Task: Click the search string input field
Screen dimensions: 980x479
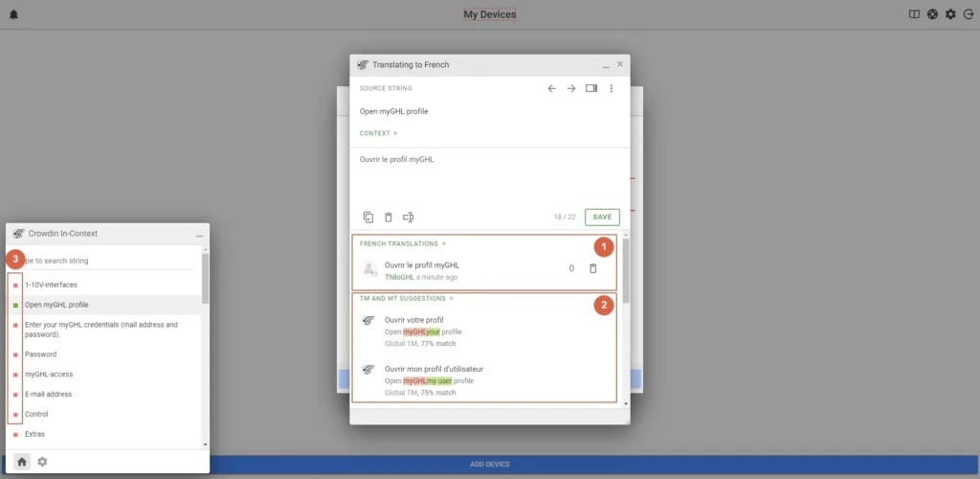Action: click(x=105, y=261)
